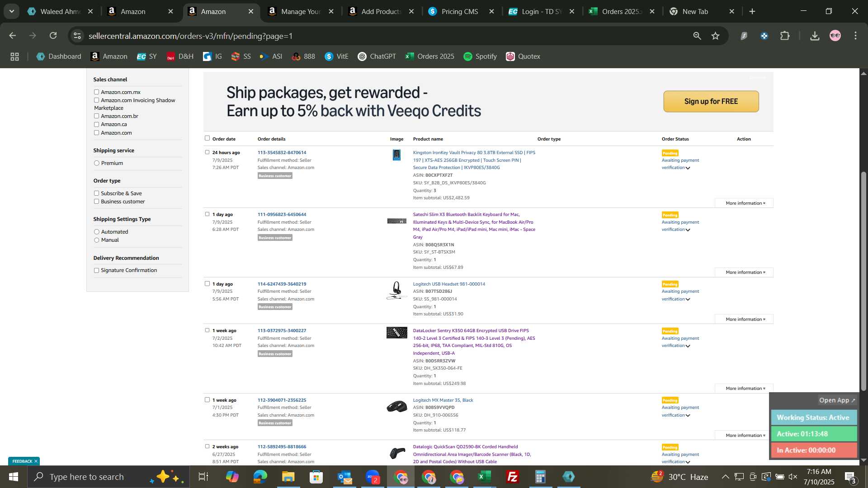The height and width of the screenshot is (488, 868).
Task: Open the browser Downloads icon
Action: pos(815,36)
